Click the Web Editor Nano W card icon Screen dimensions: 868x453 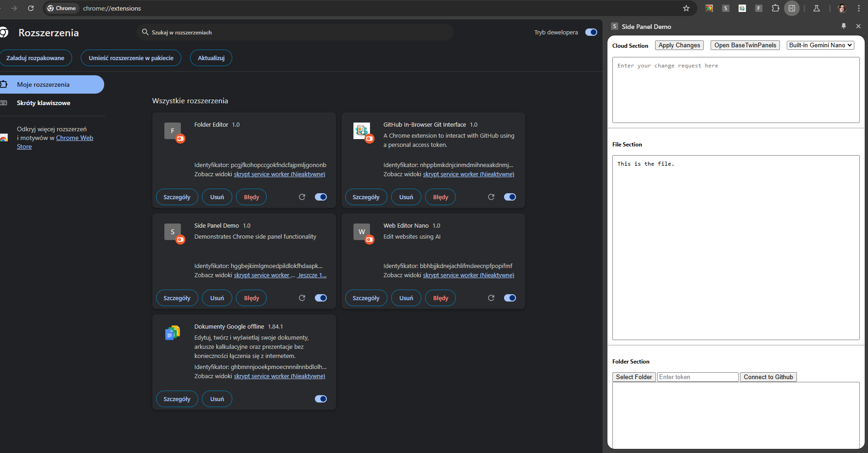click(362, 232)
